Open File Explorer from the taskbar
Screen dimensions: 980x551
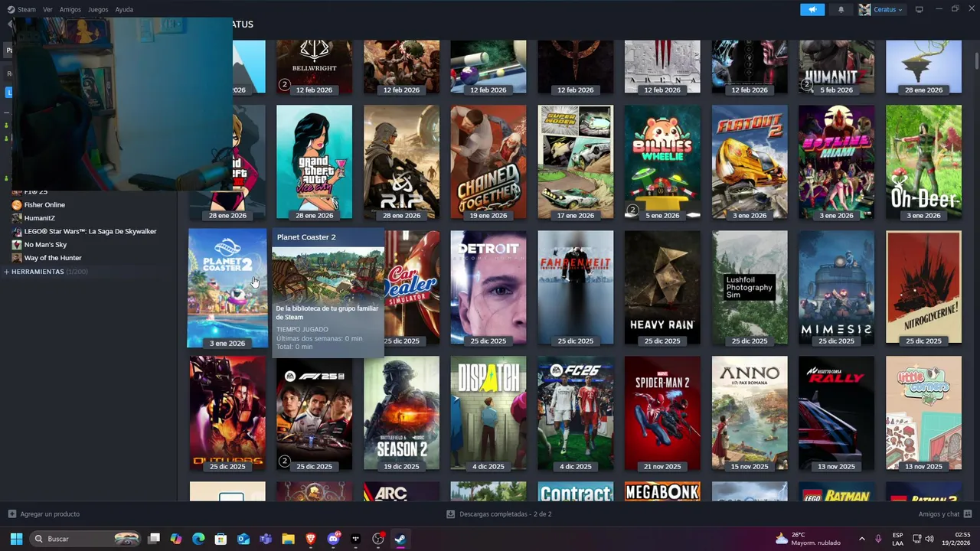pos(288,539)
